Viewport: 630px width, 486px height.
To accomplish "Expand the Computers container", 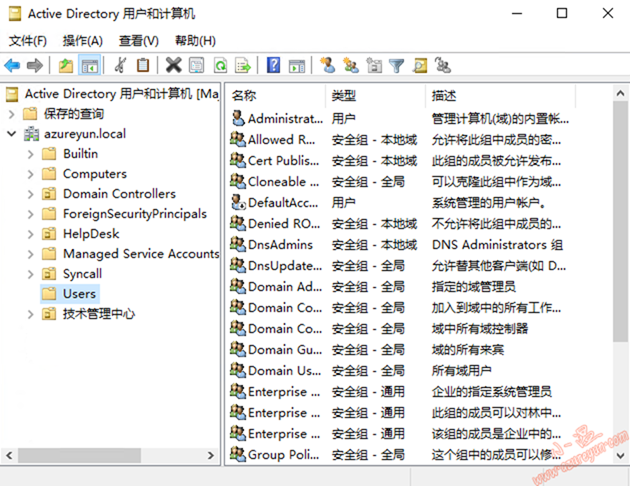I will pyautogui.click(x=31, y=174).
